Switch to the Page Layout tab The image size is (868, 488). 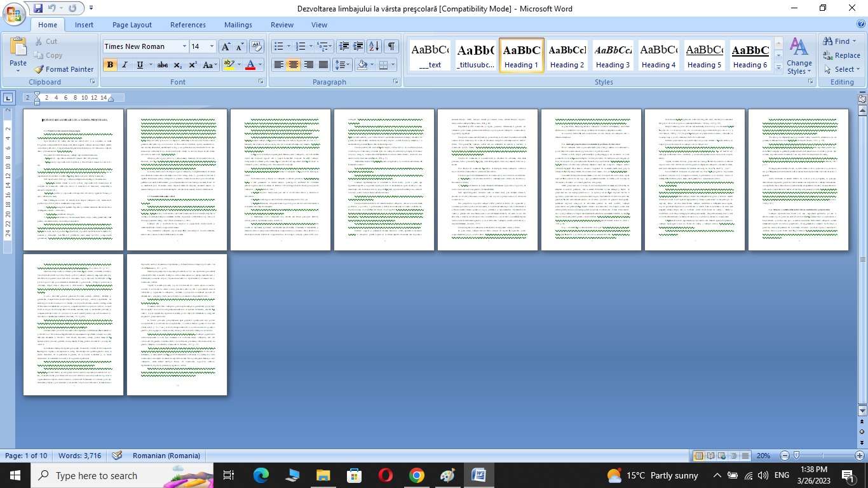pyautogui.click(x=132, y=25)
